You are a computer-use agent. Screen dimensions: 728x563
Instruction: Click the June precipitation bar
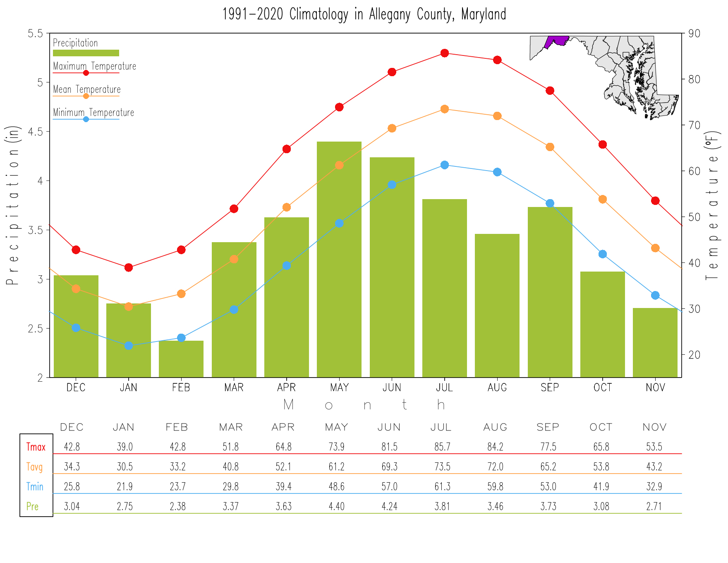(392, 267)
